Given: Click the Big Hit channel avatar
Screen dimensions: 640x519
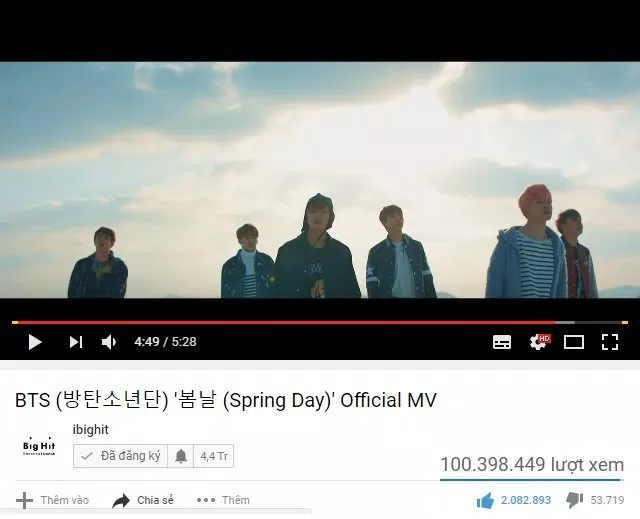Looking at the screenshot, I should tap(39, 446).
